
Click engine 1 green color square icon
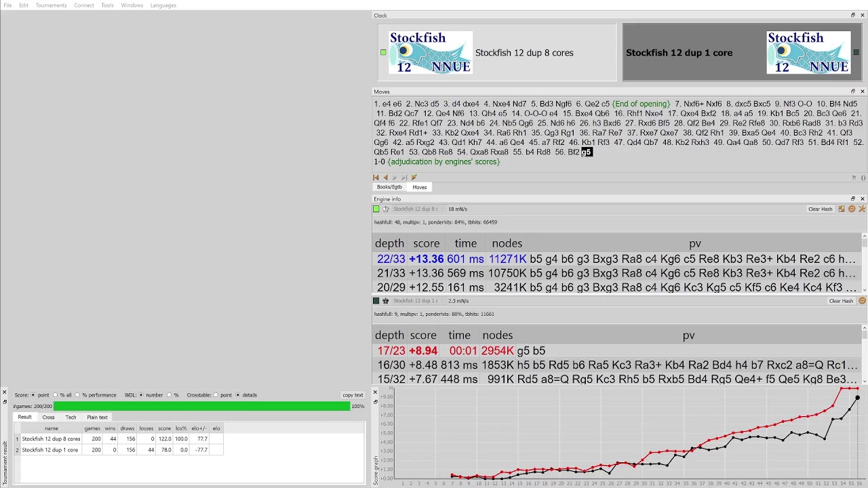[x=376, y=209]
